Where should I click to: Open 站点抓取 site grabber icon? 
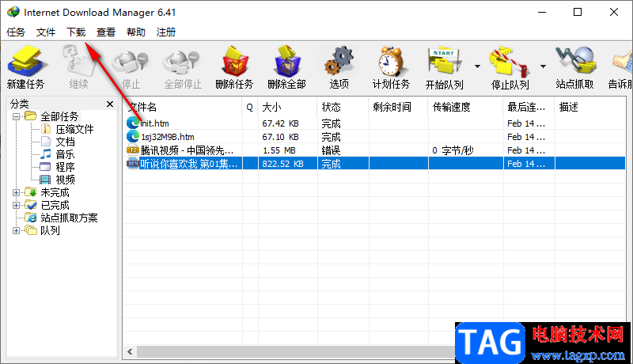(575, 67)
